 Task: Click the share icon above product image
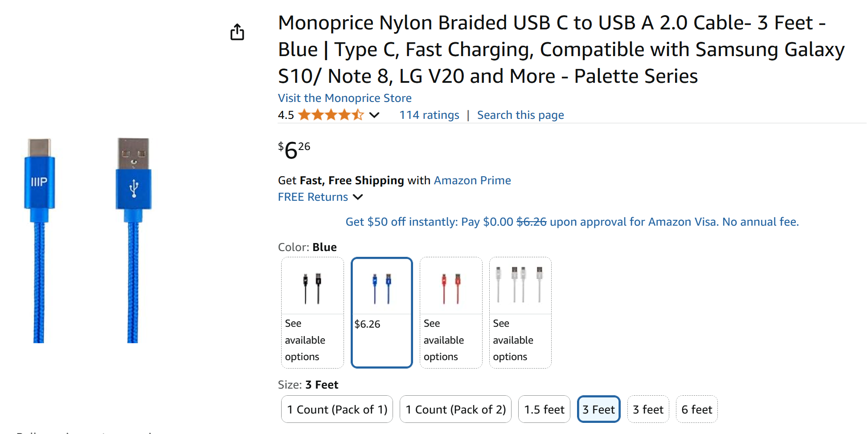(x=237, y=32)
